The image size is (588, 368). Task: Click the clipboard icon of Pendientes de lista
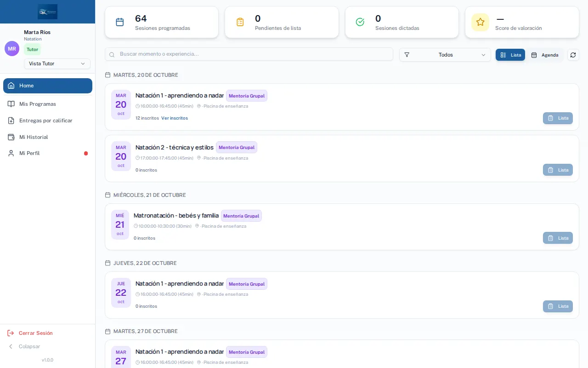click(x=240, y=22)
